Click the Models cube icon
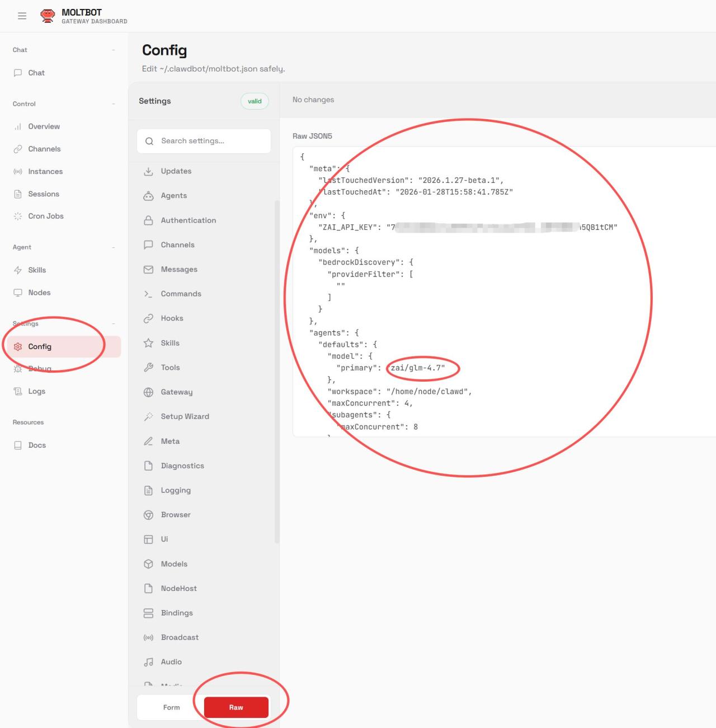Viewport: 716px width, 728px height. pos(148,564)
